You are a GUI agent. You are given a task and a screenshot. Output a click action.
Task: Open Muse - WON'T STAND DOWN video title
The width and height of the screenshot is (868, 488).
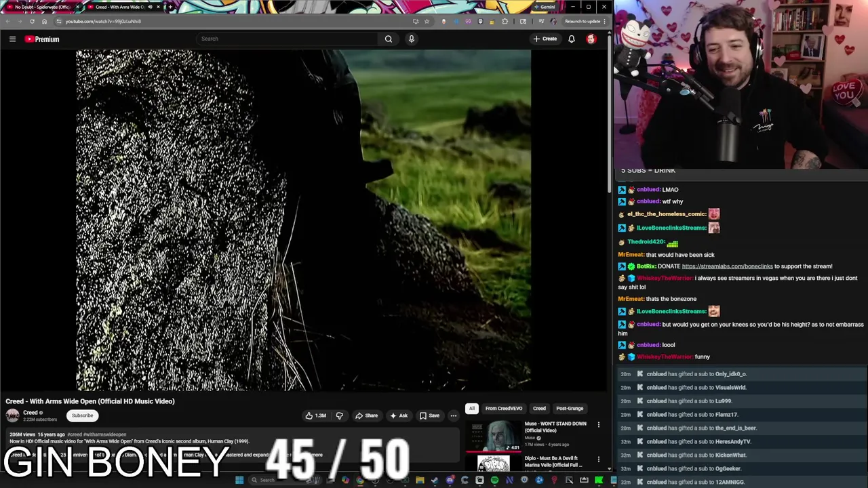point(555,427)
